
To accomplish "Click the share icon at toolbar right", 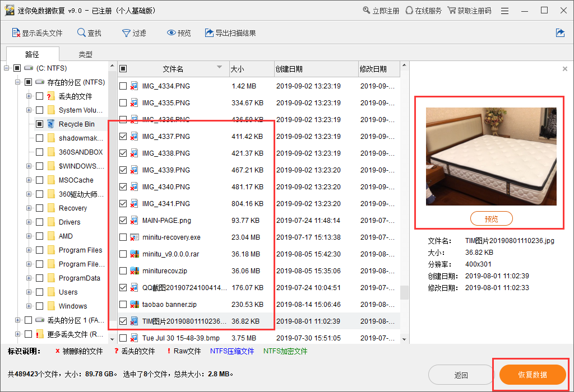I will click(560, 33).
